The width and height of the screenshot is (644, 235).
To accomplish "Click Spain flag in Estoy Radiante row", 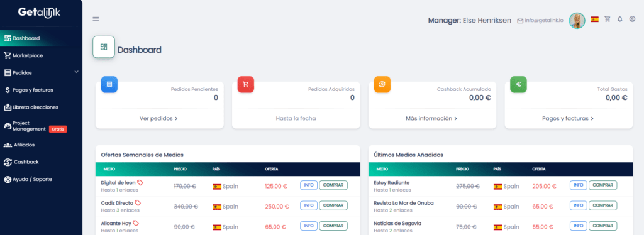I will pyautogui.click(x=498, y=187).
